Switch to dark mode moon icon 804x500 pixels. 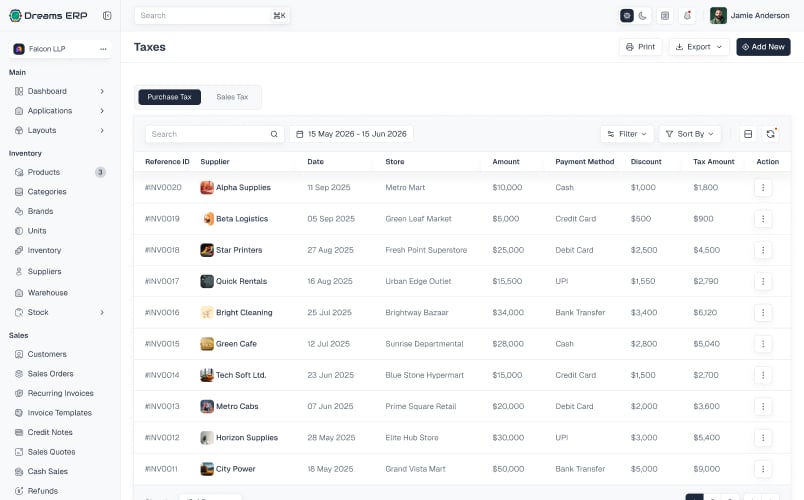pyautogui.click(x=642, y=16)
